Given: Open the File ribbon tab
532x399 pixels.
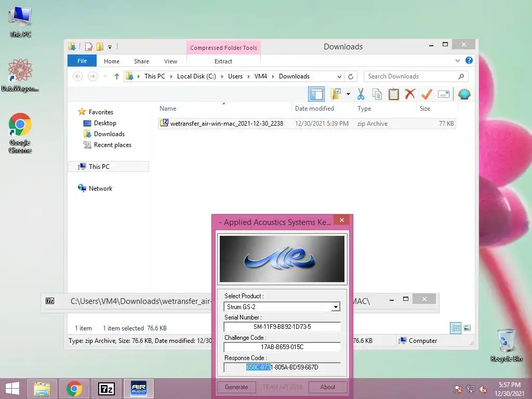Looking at the screenshot, I should tap(82, 61).
